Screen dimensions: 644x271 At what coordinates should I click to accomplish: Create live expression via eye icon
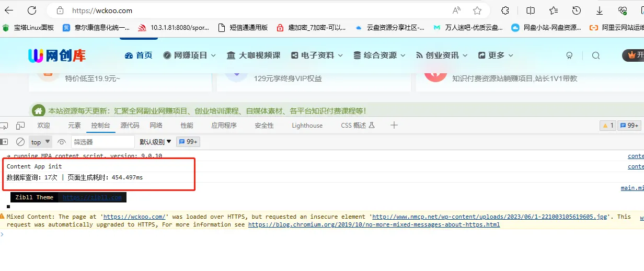point(62,142)
